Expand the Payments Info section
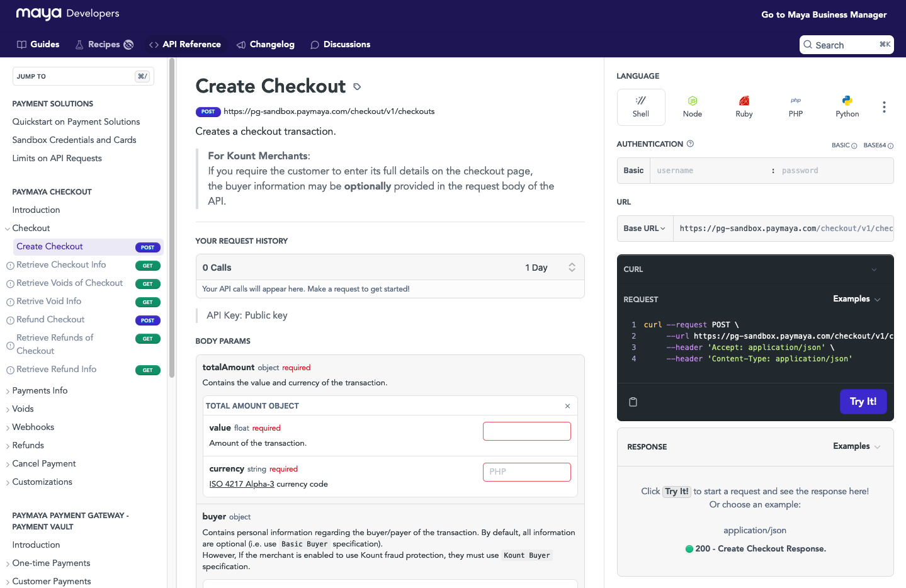Screen dimensions: 906x588 coord(8,391)
